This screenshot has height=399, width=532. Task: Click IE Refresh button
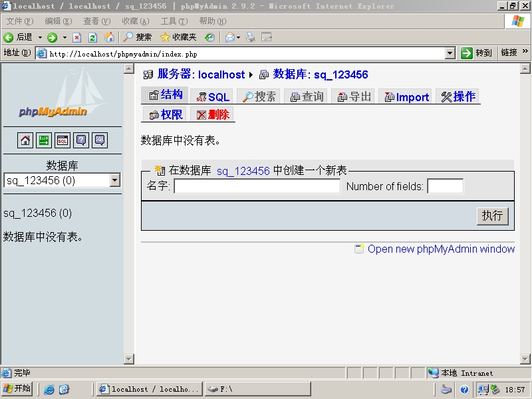coord(92,37)
